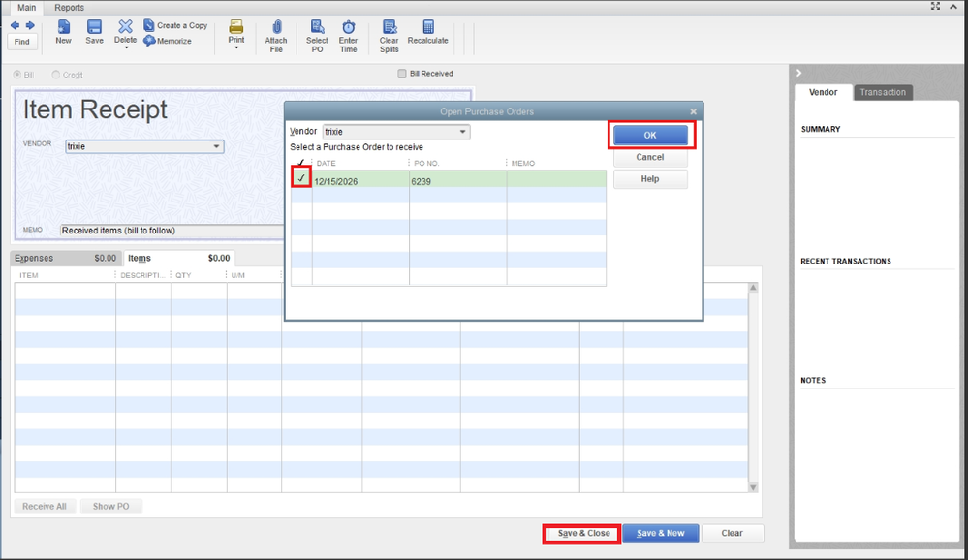Switch to Vendor tab in side panel
Image resolution: width=968 pixels, height=560 pixels.
coord(823,92)
